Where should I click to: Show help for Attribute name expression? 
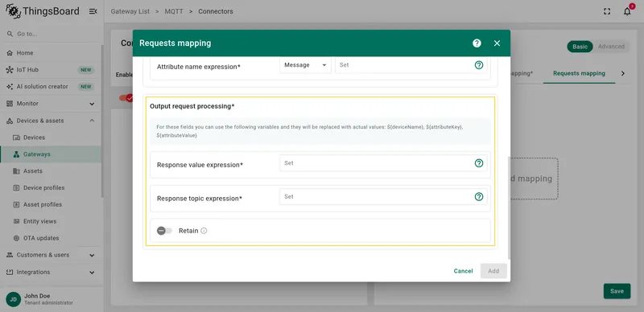point(479,65)
